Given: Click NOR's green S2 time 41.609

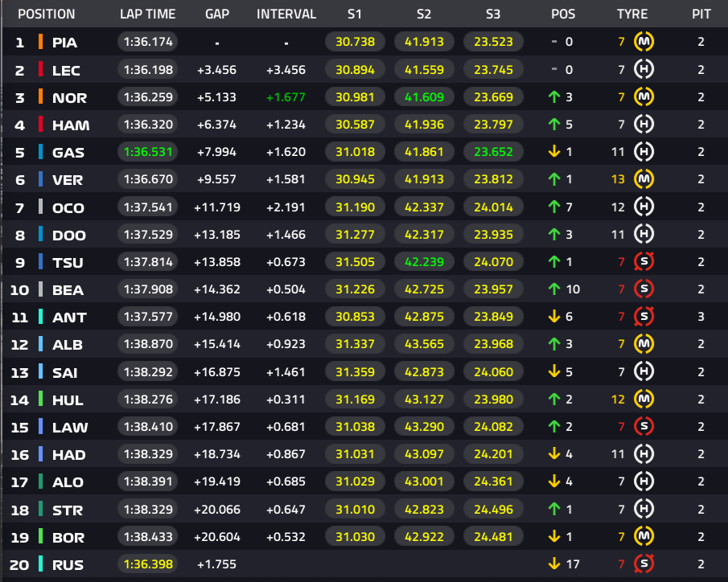Looking at the screenshot, I should pos(424,97).
